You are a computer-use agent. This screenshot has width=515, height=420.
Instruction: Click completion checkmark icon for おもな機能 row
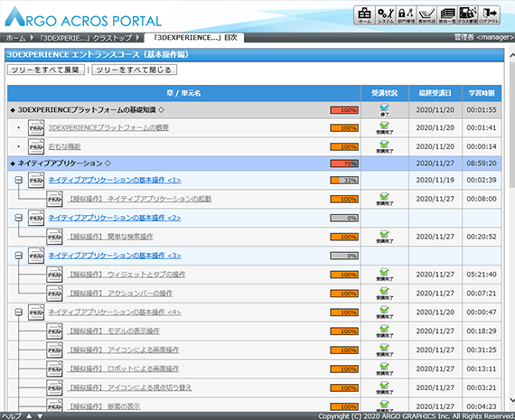point(385,146)
